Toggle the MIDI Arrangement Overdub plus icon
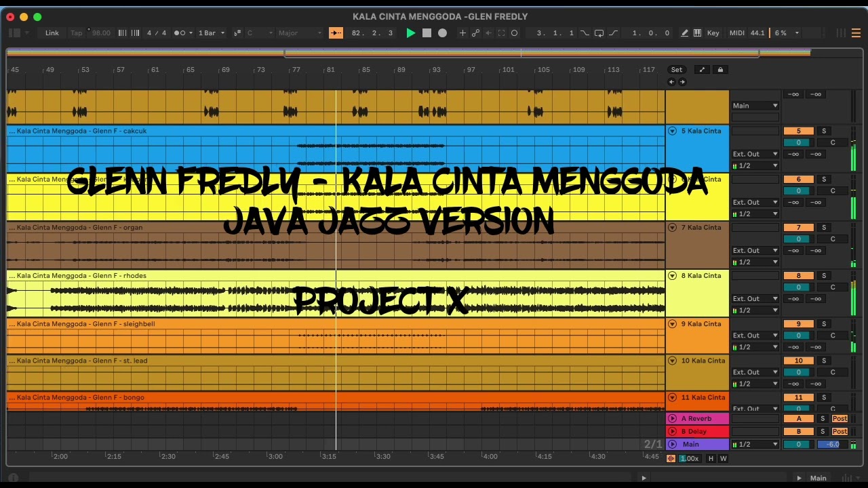The width and height of the screenshot is (868, 488). click(462, 33)
